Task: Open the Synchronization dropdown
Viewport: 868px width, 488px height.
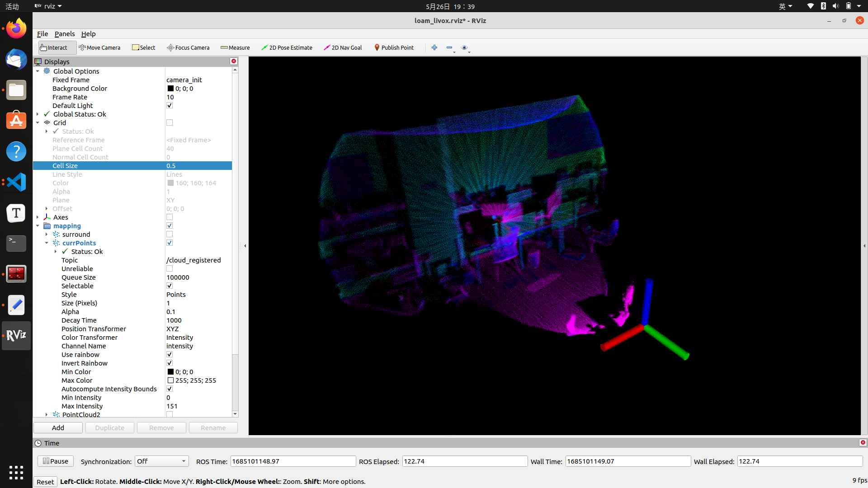Action: tap(161, 461)
